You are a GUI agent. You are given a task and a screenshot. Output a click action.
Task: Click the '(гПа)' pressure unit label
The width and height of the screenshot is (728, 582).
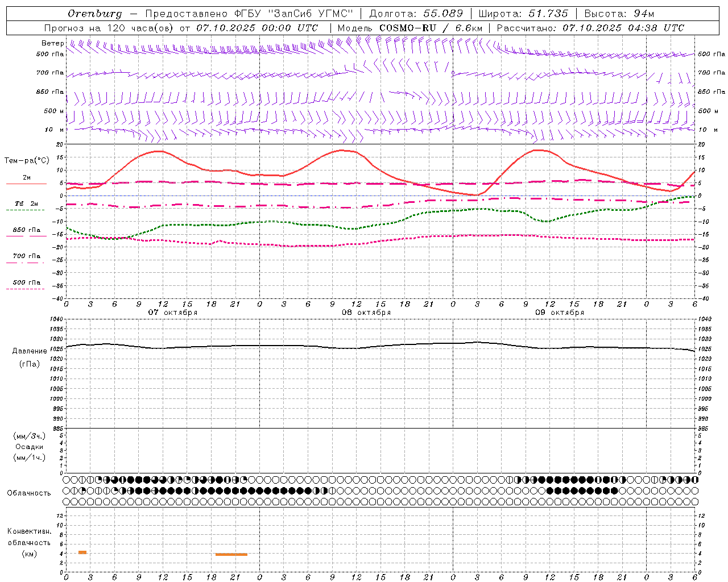[x=30, y=364]
